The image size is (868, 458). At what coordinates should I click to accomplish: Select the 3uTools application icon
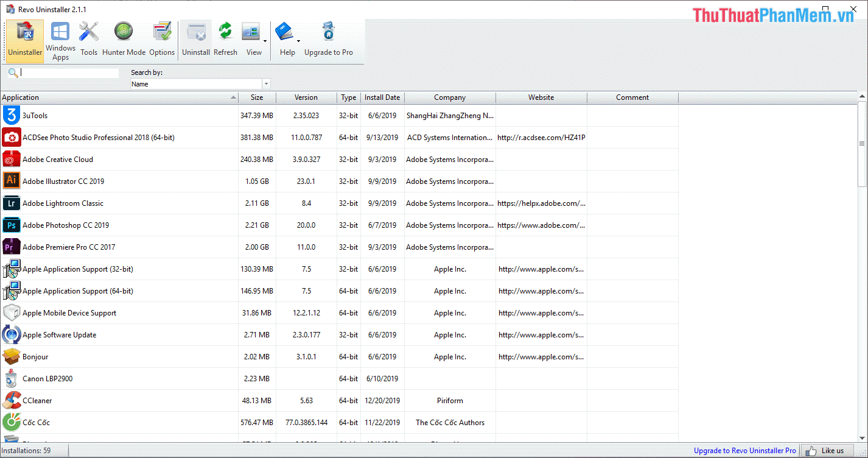[x=12, y=115]
